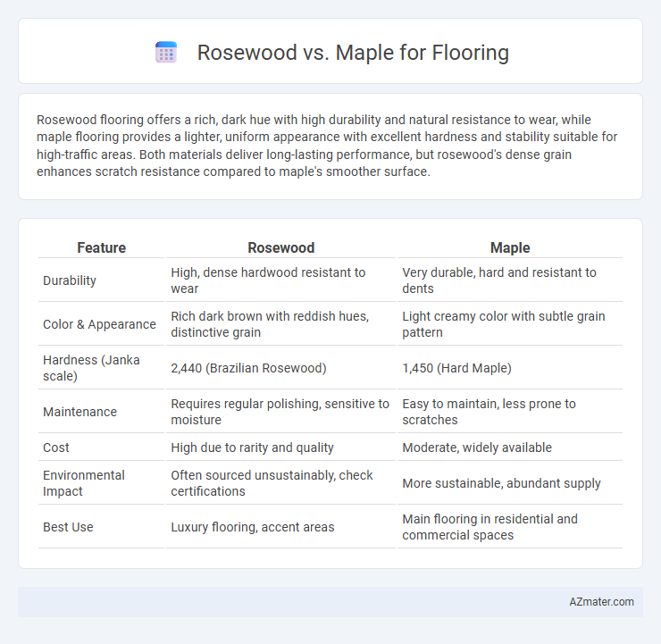661x644 pixels.
Task: Select the 'Feature' column header
Action: [101, 247]
